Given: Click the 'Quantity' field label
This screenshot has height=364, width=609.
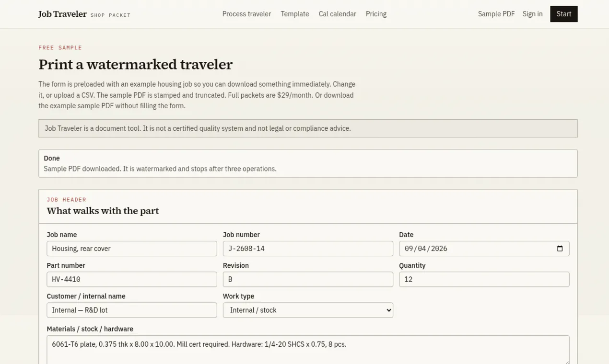Looking at the screenshot, I should tap(412, 265).
